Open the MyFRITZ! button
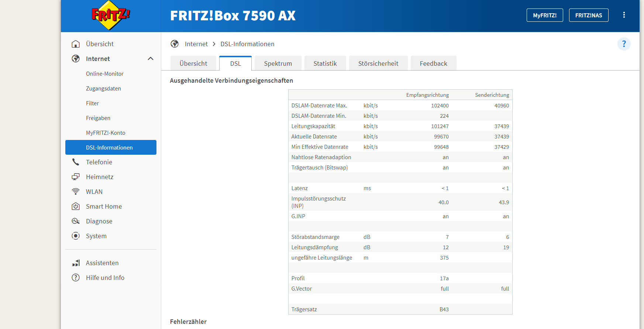This screenshot has height=329, width=644. pyautogui.click(x=545, y=15)
